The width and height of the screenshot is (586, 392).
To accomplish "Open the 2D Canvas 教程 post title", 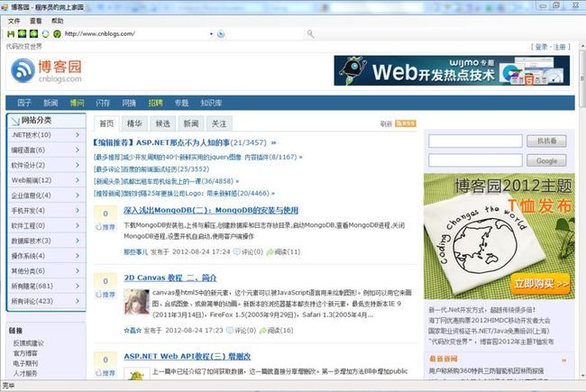I will click(170, 278).
